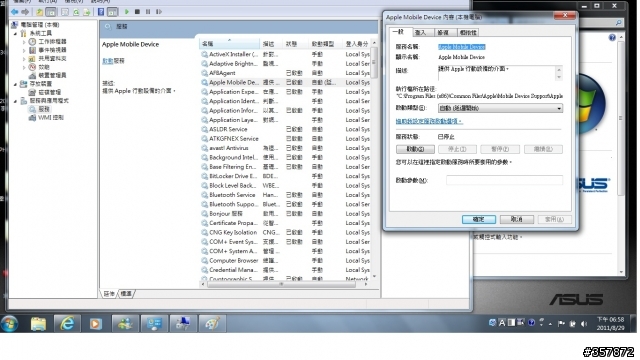Switch to 延伸 tab below services list
The image size is (640, 360).
click(x=109, y=293)
